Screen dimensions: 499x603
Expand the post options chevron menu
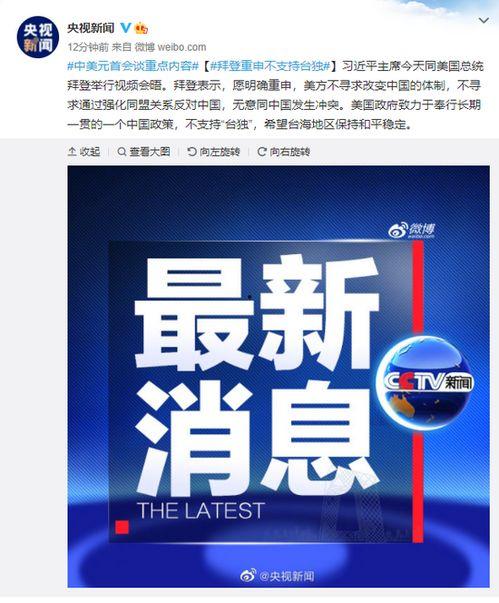tap(484, 20)
